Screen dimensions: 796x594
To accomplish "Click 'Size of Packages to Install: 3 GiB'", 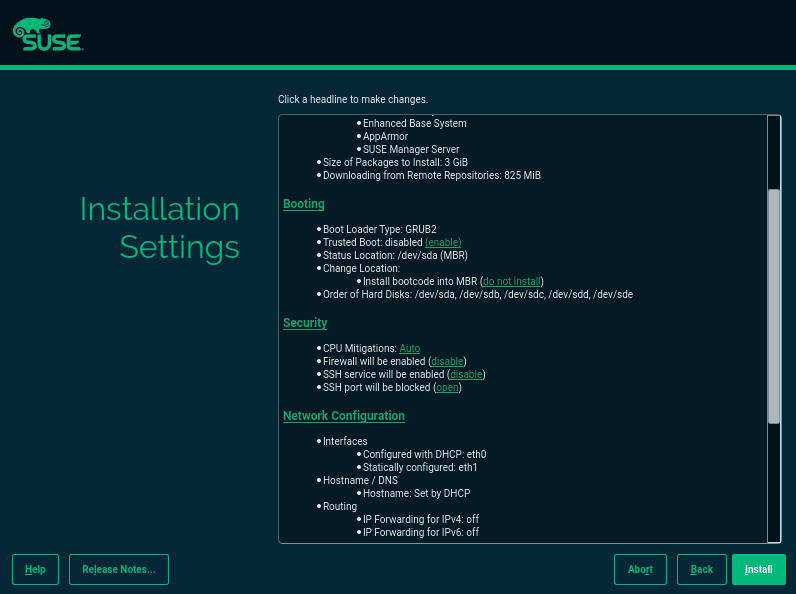I will [395, 162].
